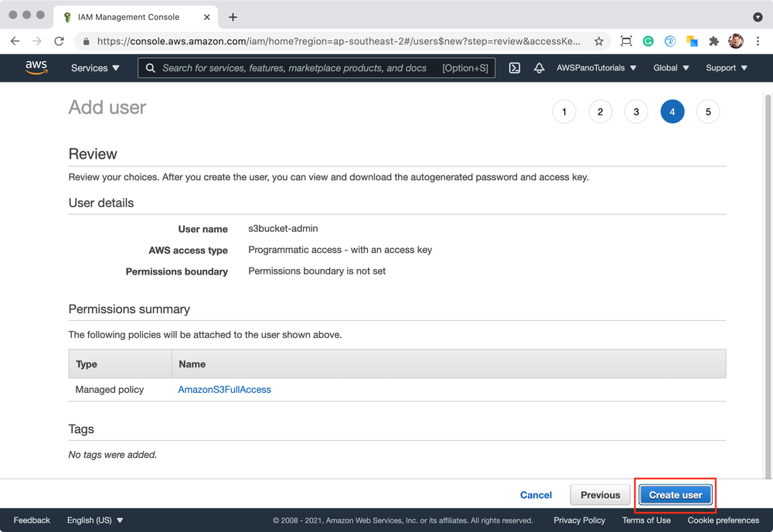Open the Grammarly extension icon
The width and height of the screenshot is (773, 532).
648,42
